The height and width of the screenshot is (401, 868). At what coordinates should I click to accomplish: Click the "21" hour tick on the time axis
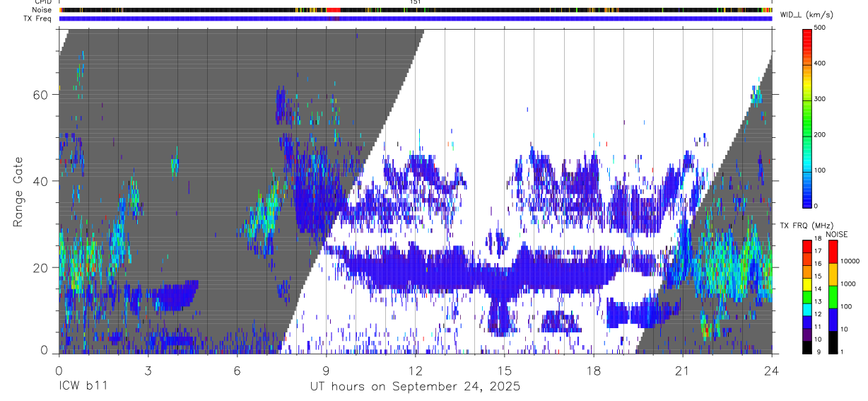683,369
